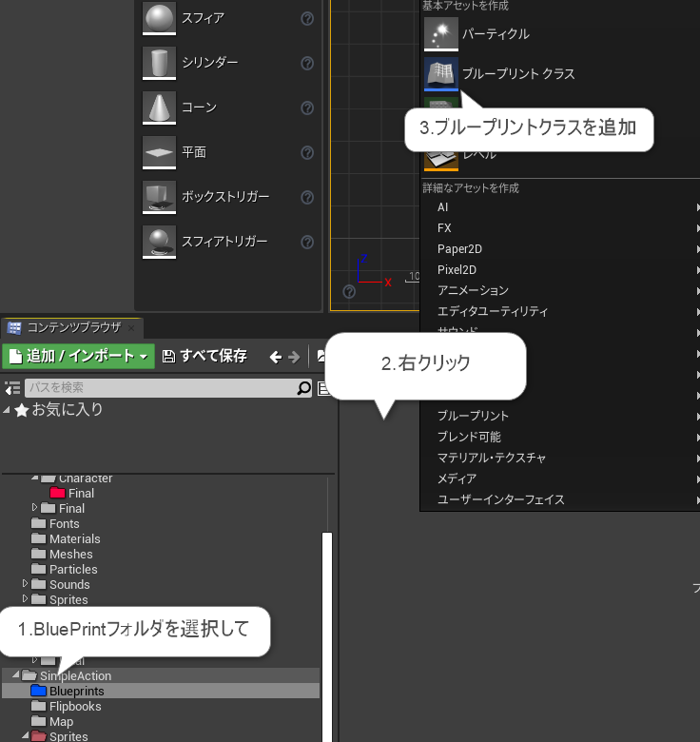This screenshot has height=742, width=700.
Task: Go forward in content browser history
Action: coord(294,357)
